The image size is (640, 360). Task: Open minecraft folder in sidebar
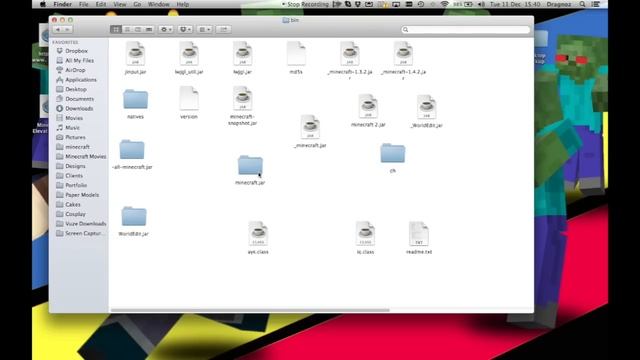(77, 147)
